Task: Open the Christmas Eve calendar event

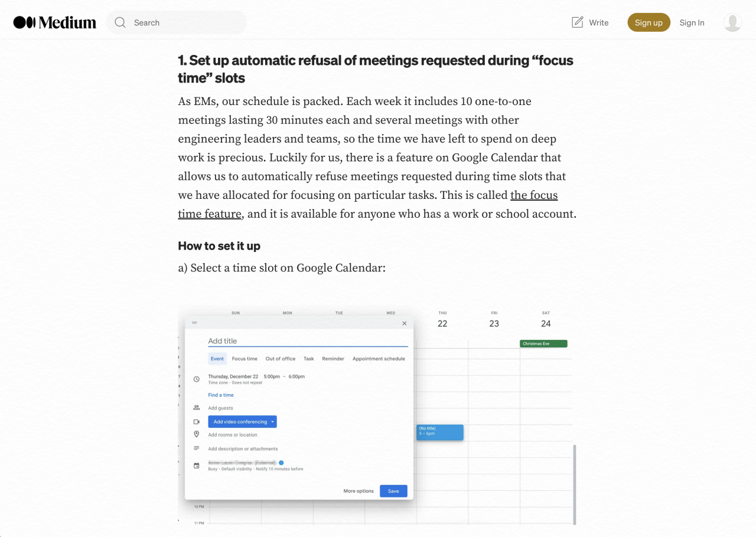Action: point(543,343)
